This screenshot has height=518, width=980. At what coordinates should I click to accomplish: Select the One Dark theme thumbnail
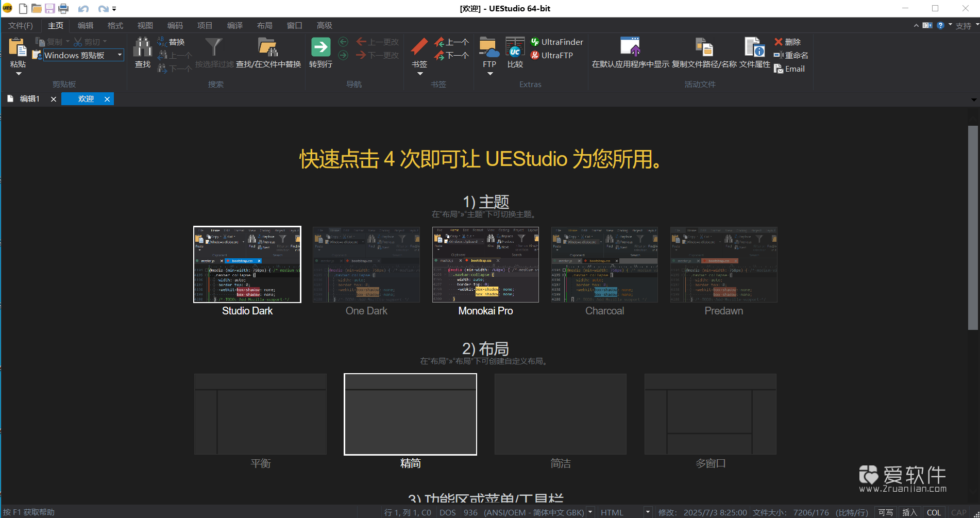[x=366, y=264]
